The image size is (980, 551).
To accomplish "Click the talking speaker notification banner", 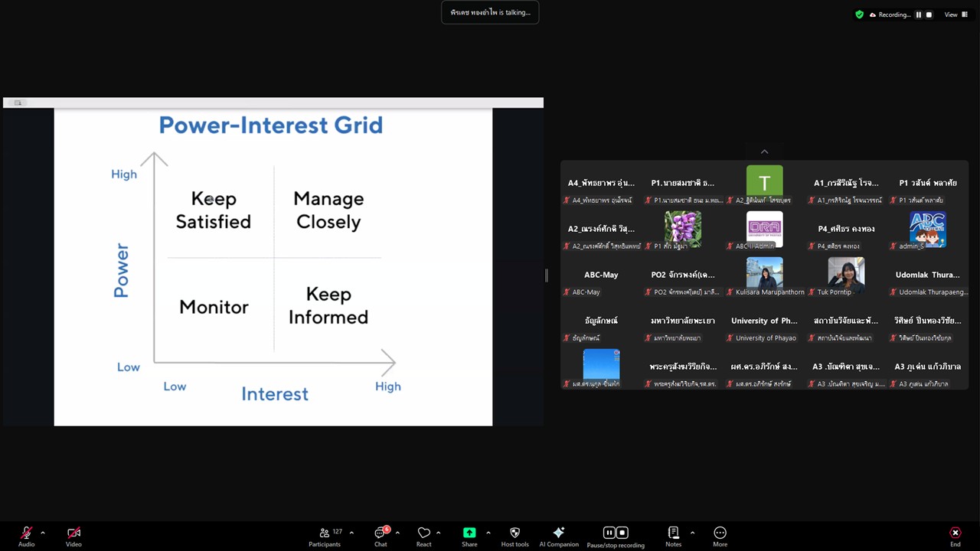I will [490, 12].
